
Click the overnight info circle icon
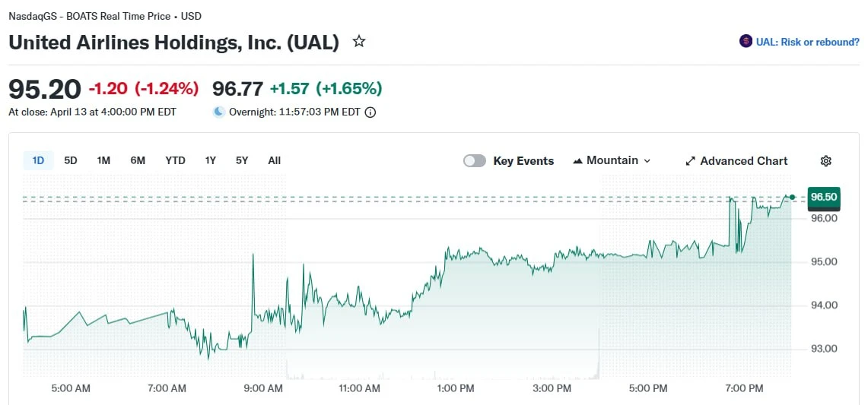371,112
